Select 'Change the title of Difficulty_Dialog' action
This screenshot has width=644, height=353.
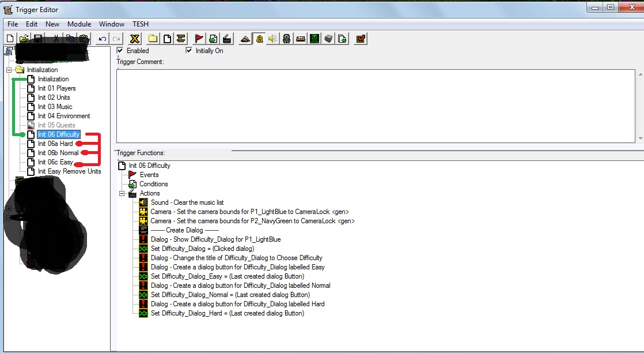click(236, 258)
